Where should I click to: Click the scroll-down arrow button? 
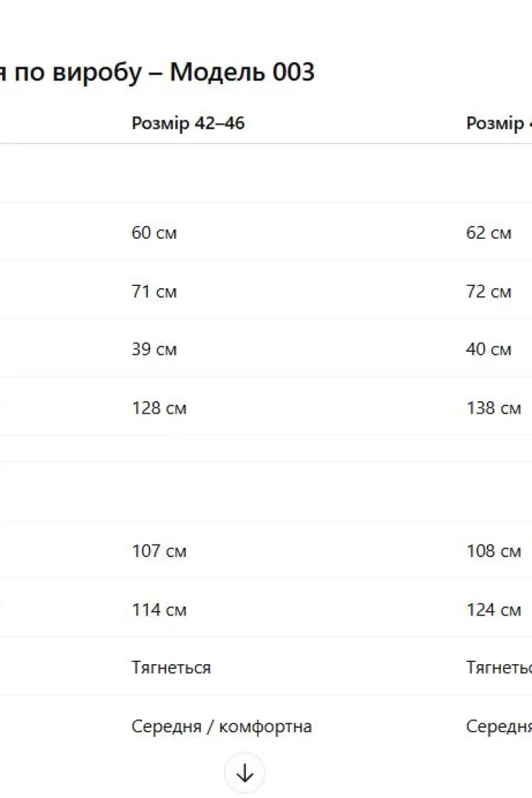245,773
